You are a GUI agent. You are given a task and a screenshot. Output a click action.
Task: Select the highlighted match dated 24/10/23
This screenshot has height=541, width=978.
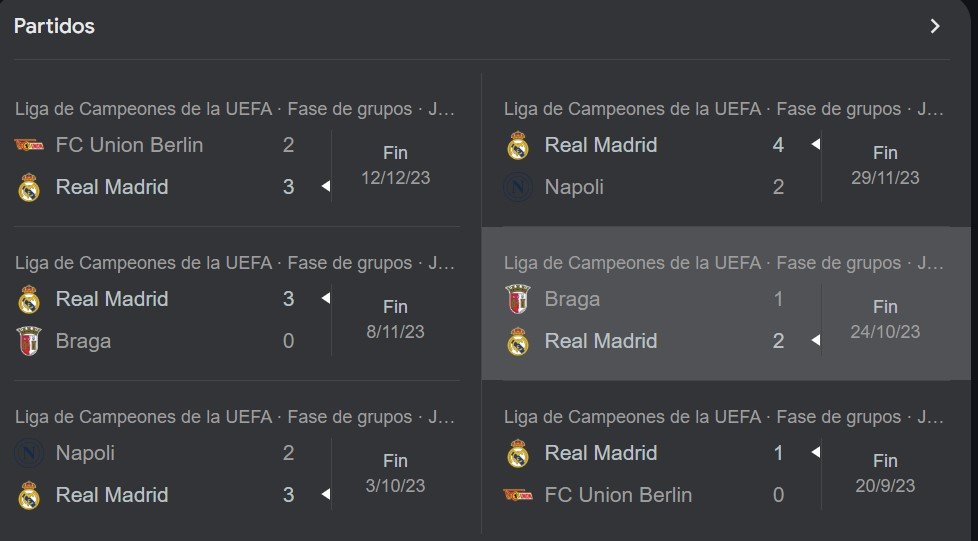tap(884, 319)
